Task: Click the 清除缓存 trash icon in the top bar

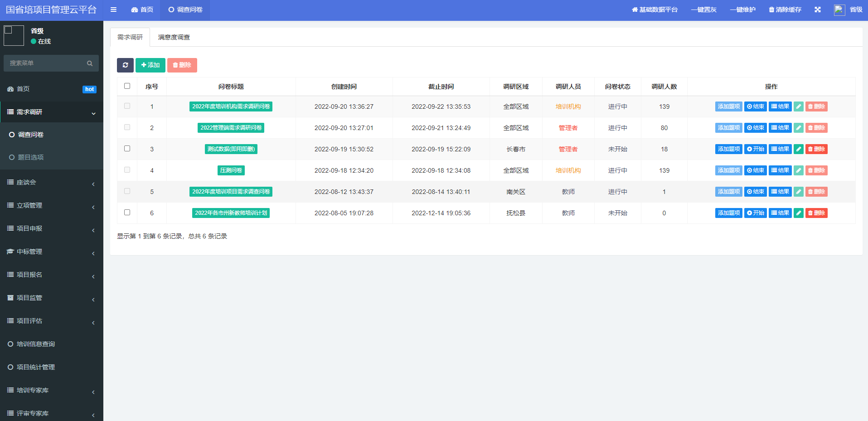Action: coord(771,10)
